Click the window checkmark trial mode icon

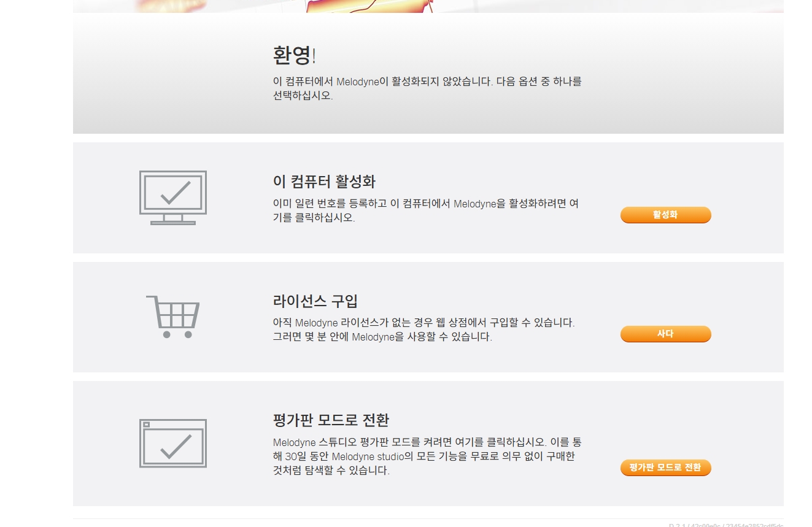(x=173, y=444)
